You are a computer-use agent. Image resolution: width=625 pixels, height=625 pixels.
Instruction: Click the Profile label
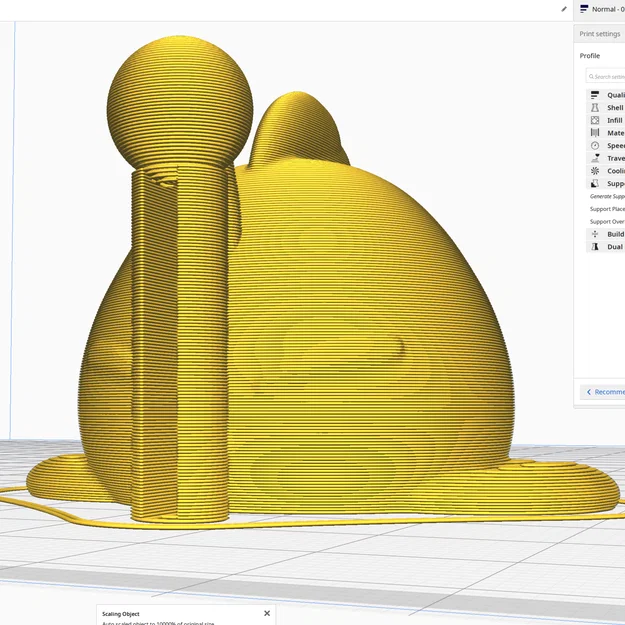(590, 56)
